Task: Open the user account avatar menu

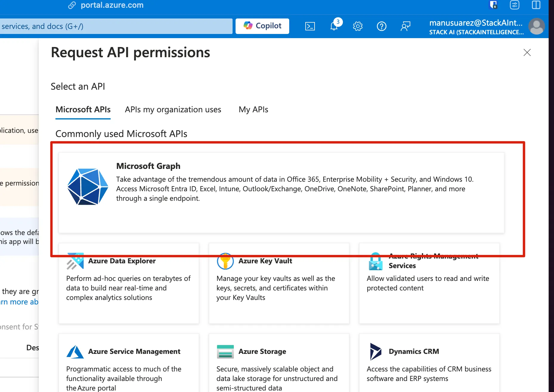Action: click(x=536, y=26)
